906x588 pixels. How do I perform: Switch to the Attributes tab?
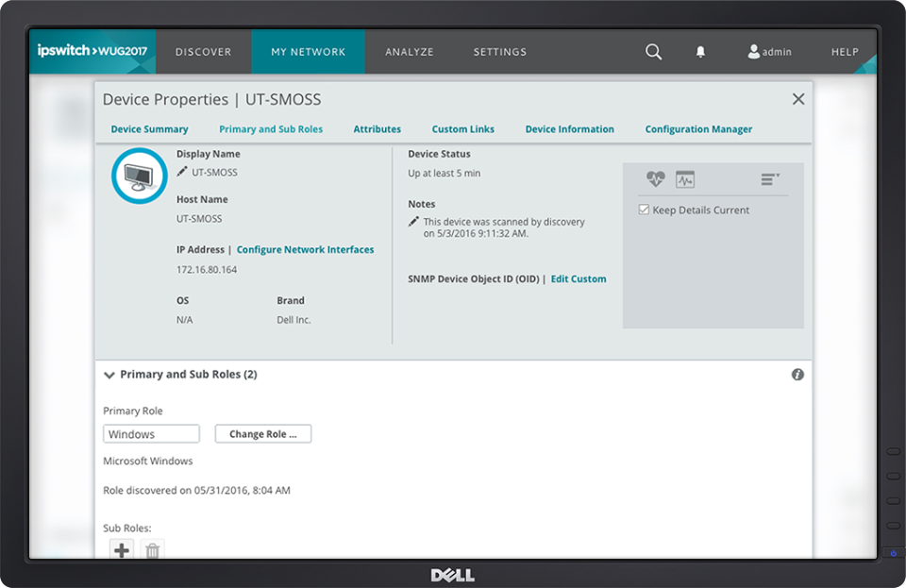point(377,128)
